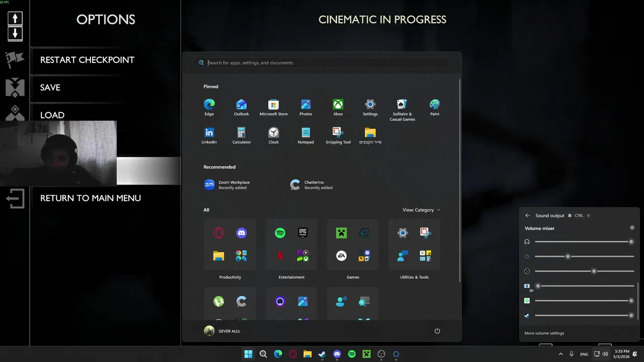Adjust the OBS volume slider in mixer

(584, 271)
